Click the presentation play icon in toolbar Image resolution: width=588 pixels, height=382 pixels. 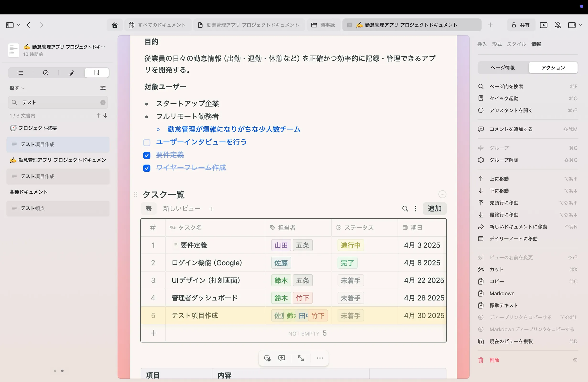pyautogui.click(x=544, y=25)
